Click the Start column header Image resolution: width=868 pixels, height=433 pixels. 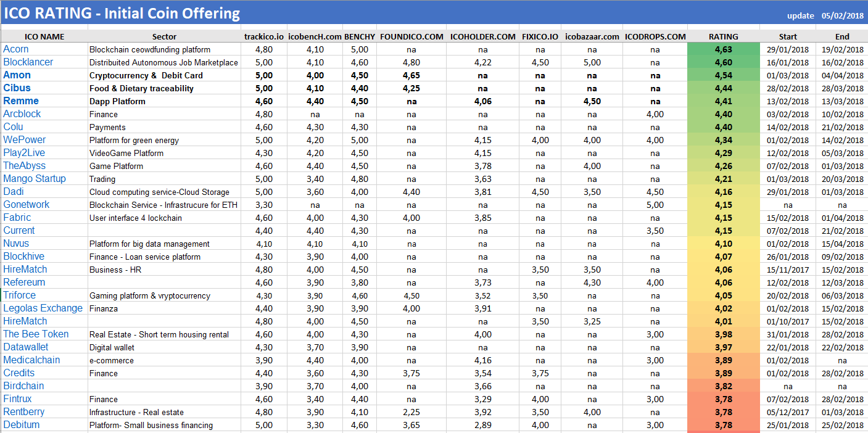(x=788, y=36)
